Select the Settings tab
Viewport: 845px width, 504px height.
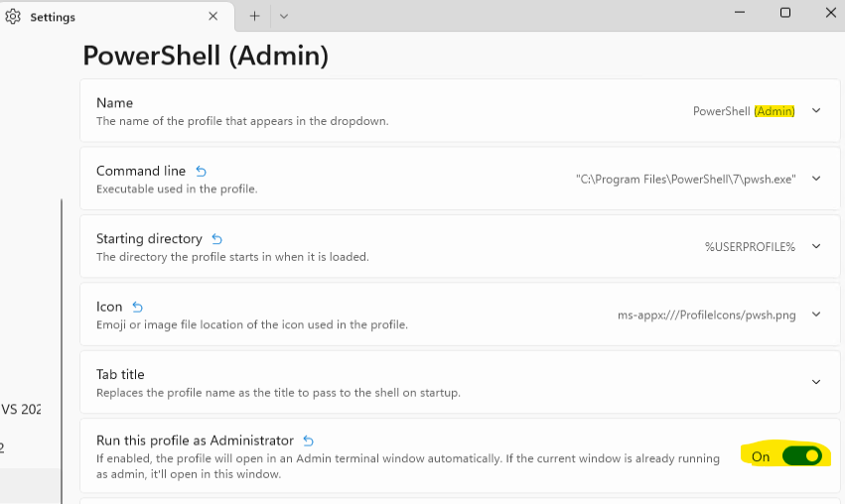[x=117, y=17]
